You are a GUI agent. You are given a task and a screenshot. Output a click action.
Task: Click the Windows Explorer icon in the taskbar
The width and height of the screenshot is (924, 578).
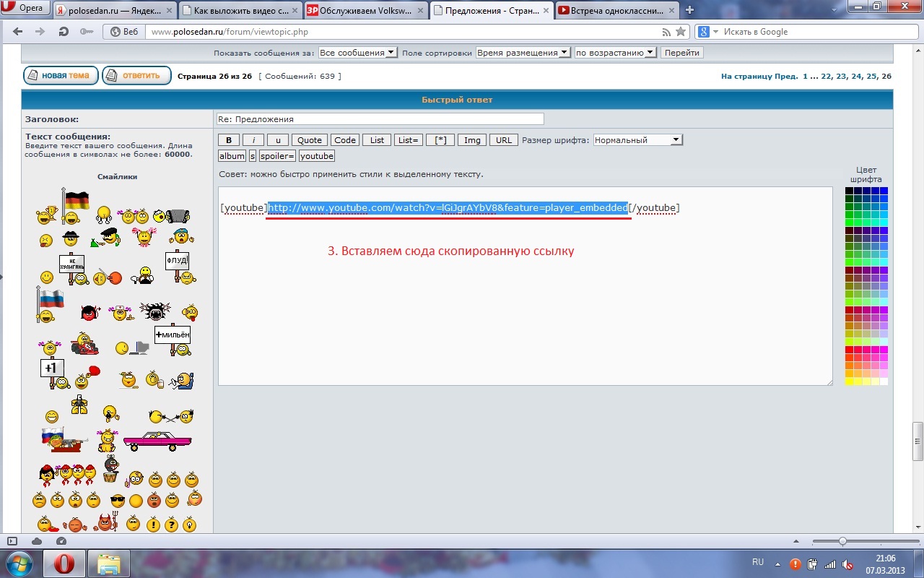click(x=108, y=564)
